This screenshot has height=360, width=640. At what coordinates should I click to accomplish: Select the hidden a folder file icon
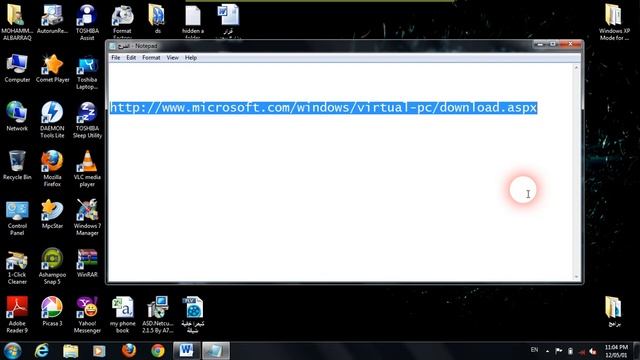(193, 21)
